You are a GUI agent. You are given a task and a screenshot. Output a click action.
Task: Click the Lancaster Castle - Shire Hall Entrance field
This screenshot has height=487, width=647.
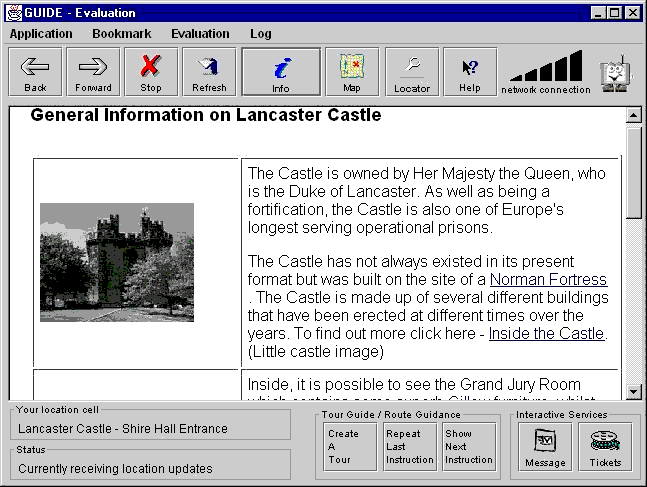tap(151, 429)
